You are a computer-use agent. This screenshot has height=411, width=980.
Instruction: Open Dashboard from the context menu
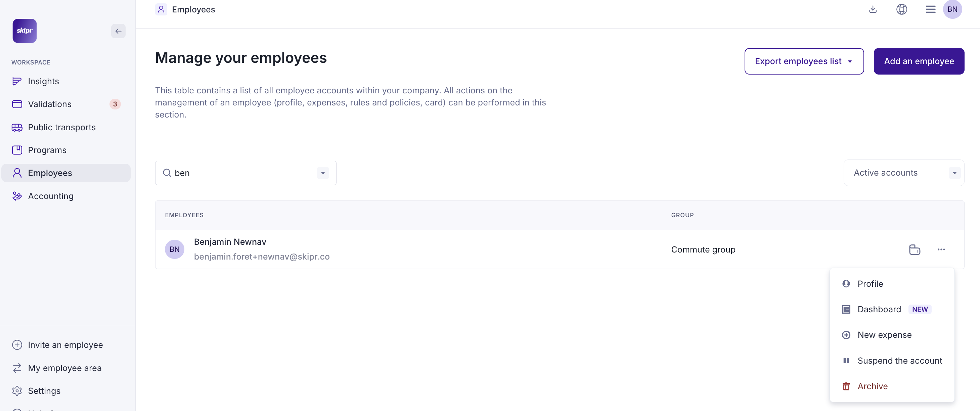[x=879, y=309]
